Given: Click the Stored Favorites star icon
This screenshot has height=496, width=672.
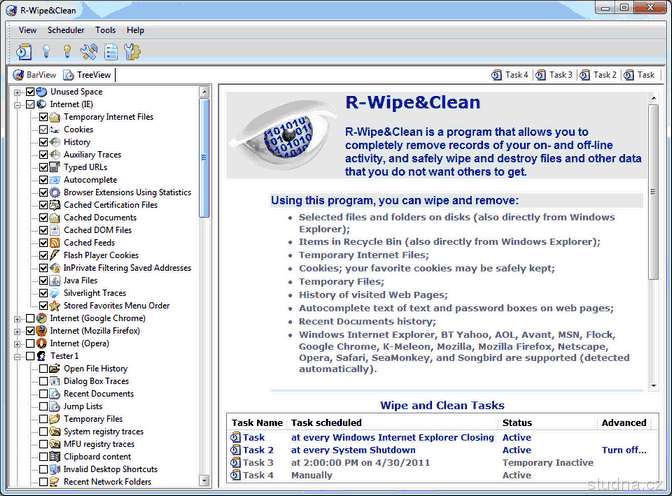Looking at the screenshot, I should (55, 306).
